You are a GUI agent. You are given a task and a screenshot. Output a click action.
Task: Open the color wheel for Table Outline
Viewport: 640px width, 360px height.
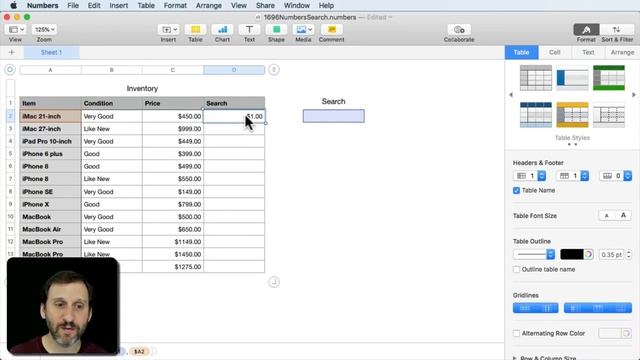coord(588,254)
